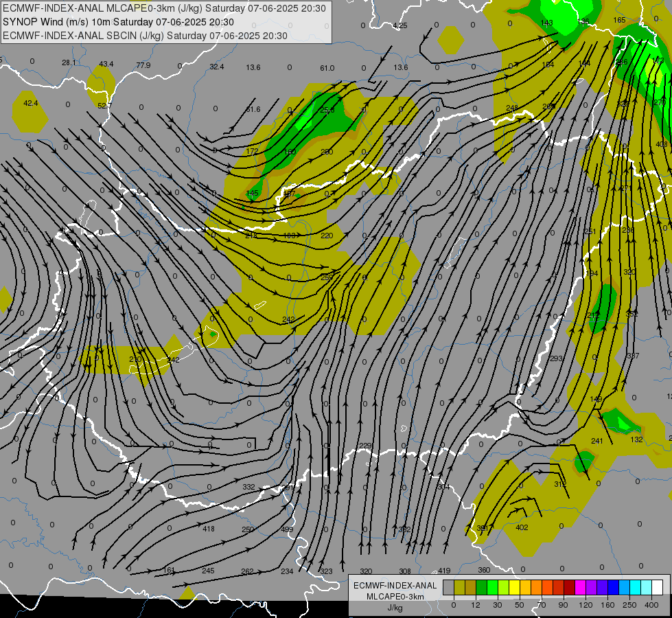Click the white swatch at legend end

pyautogui.click(x=657, y=587)
